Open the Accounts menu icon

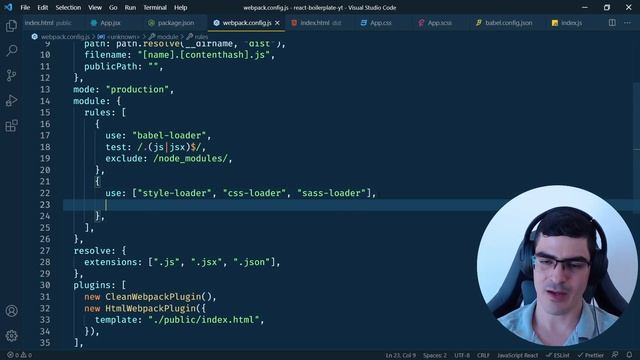click(x=11, y=311)
